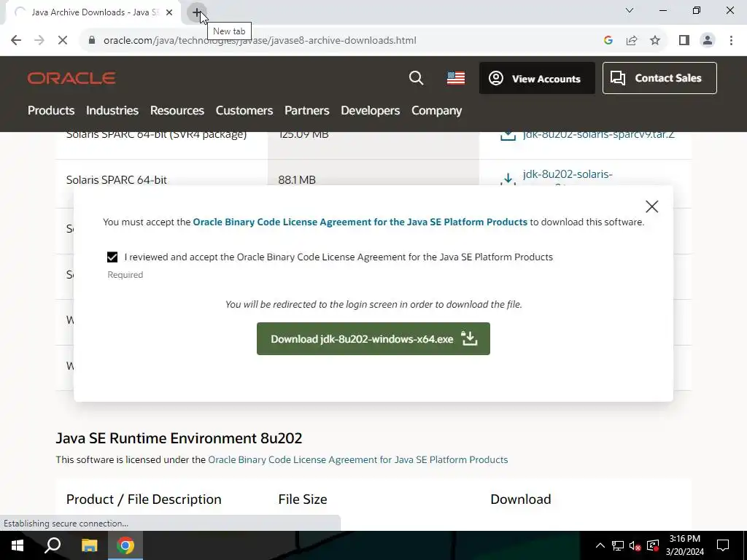
Task: Share this page icon
Action: [632, 41]
